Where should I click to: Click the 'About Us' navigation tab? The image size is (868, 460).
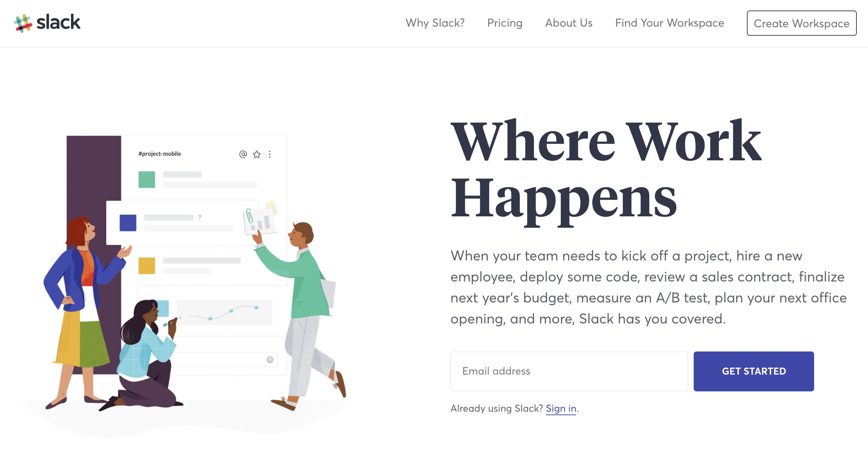tap(568, 23)
